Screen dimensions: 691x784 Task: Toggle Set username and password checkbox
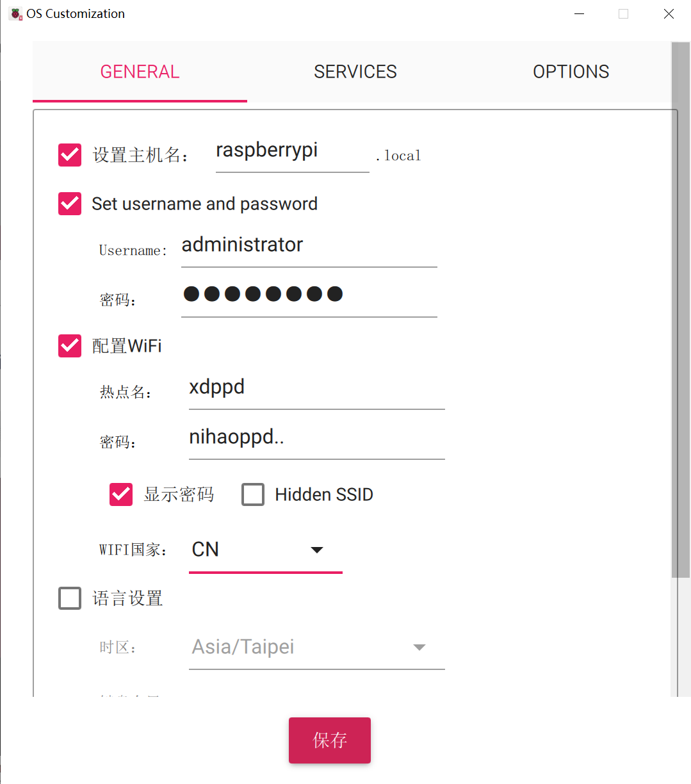70,204
